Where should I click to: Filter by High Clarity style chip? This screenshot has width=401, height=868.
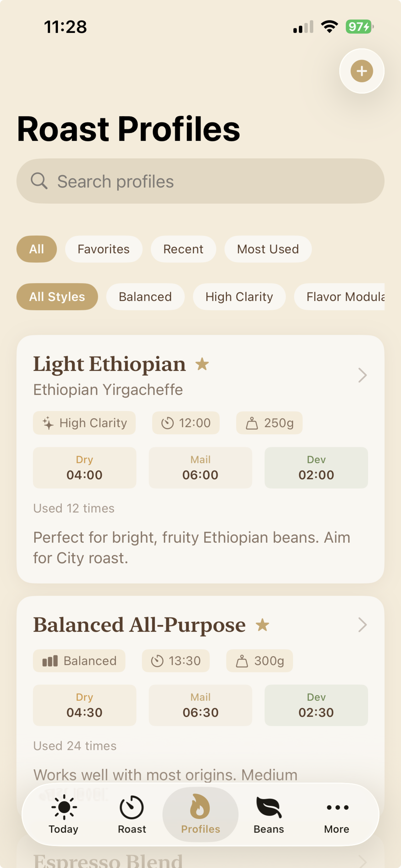239,297
